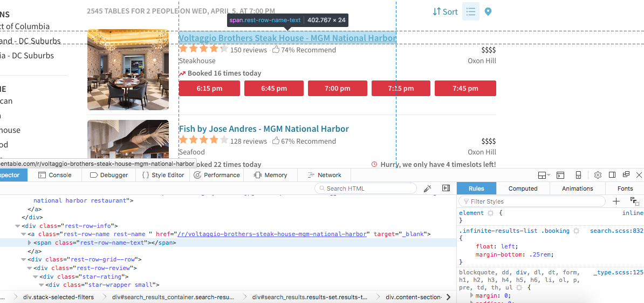Select div.stack-selected-filters breadcrumb
Viewport: 644px width, 303px height.
(58, 297)
